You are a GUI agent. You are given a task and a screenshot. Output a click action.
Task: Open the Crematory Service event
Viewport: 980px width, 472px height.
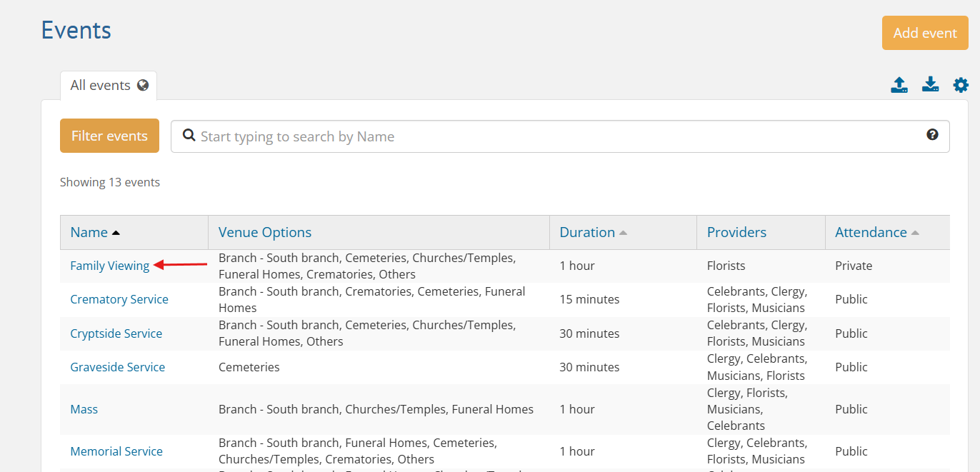[119, 299]
